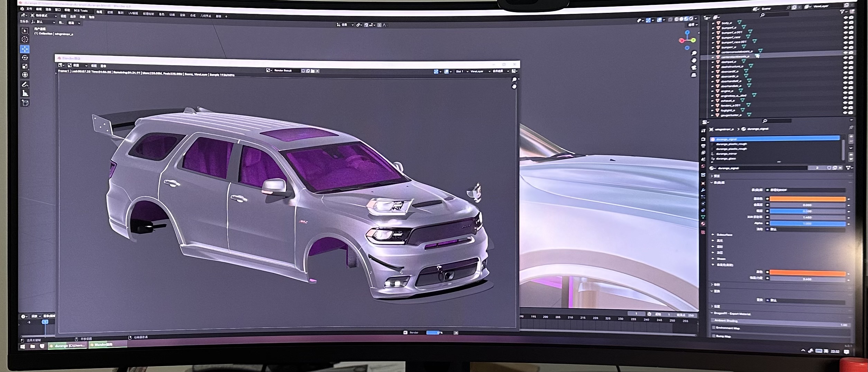This screenshot has width=868, height=372.
Task: Add a workspace with the plus tab
Action: tap(226, 16)
